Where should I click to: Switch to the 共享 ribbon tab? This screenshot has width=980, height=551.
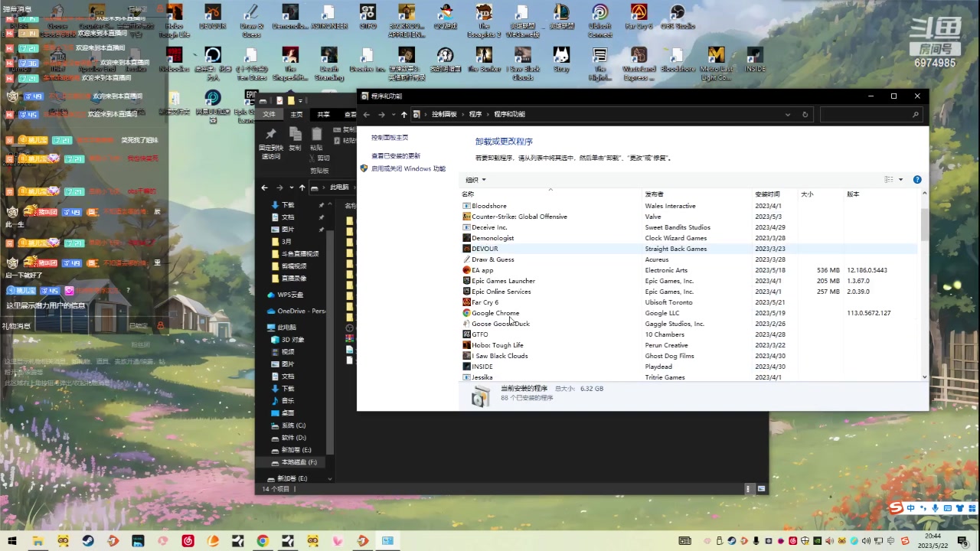pos(324,115)
